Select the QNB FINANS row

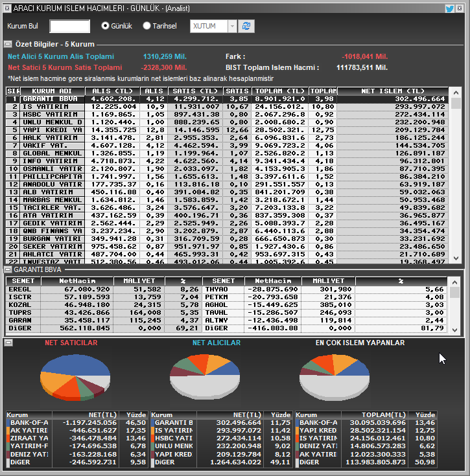tap(227, 231)
